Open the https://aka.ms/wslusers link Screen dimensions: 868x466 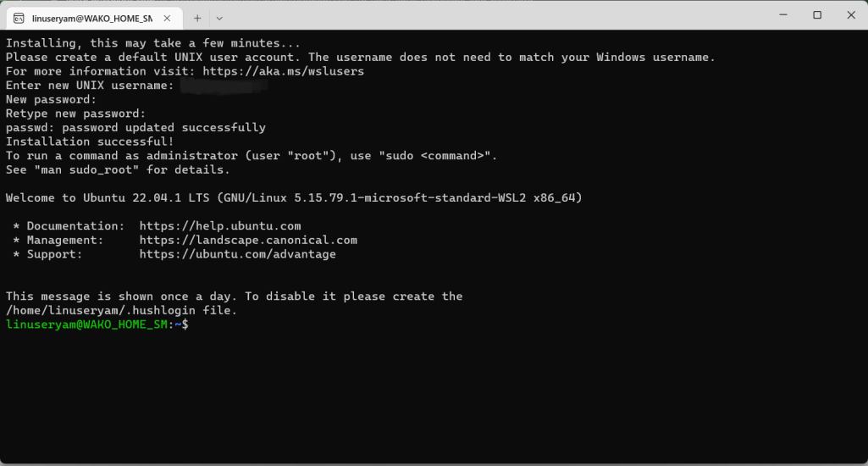click(284, 71)
